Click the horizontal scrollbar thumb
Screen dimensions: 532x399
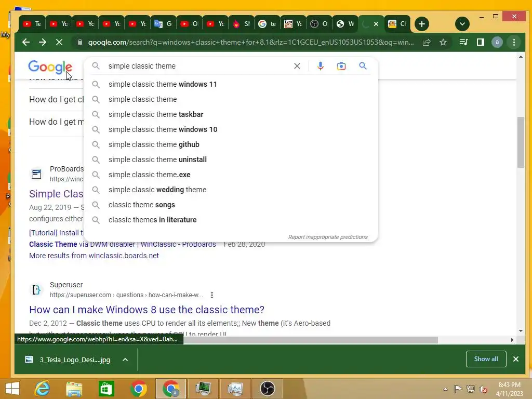click(x=311, y=340)
